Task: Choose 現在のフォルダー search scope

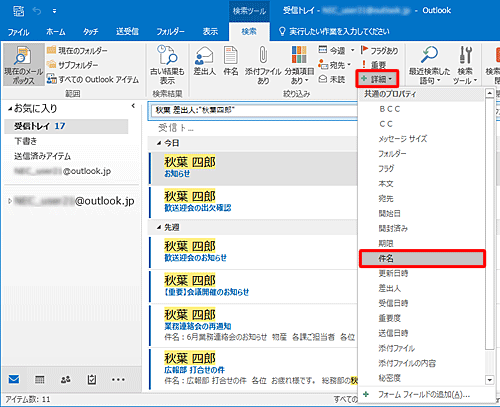Action: tap(77, 51)
